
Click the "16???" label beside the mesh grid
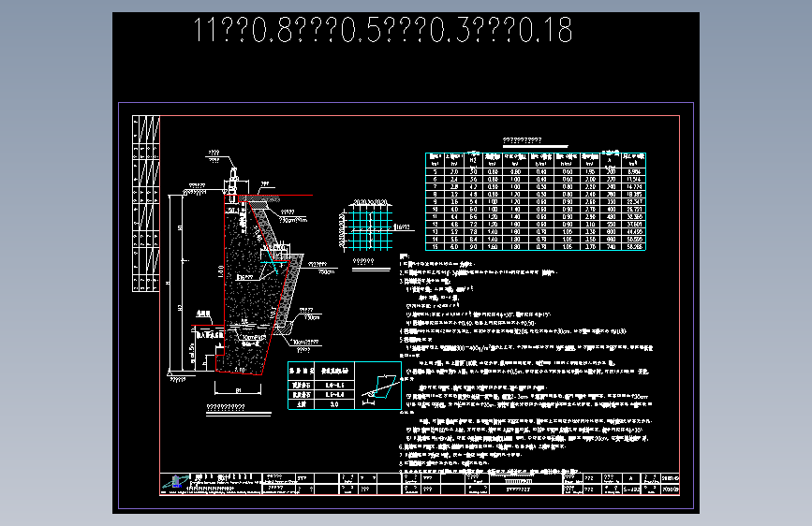coord(403,227)
